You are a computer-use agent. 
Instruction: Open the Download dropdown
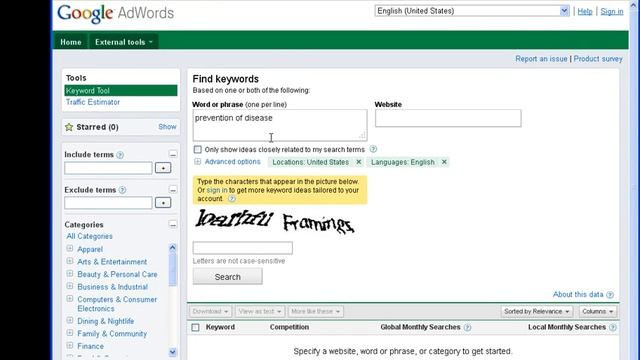210,311
